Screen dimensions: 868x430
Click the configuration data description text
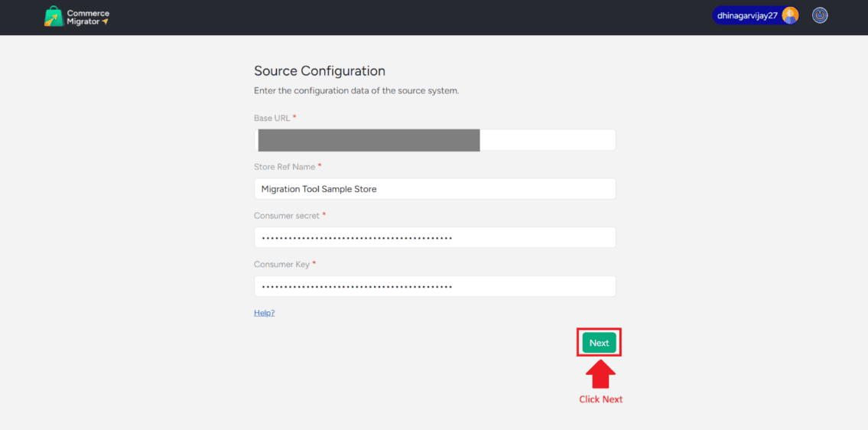356,91
